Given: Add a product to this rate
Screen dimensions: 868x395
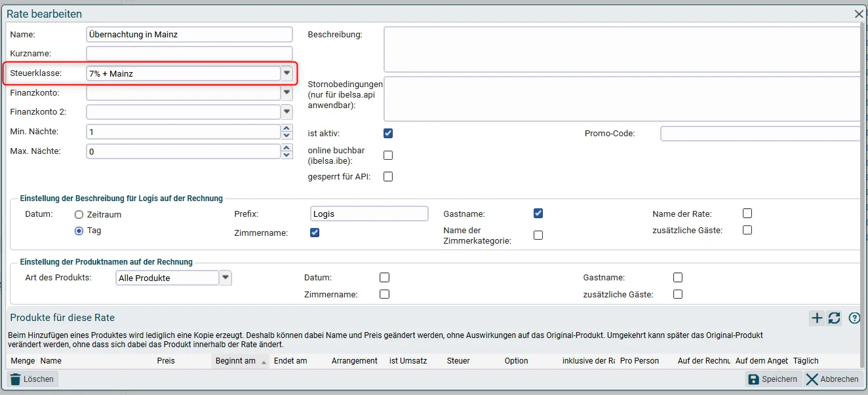Looking at the screenshot, I should [817, 318].
